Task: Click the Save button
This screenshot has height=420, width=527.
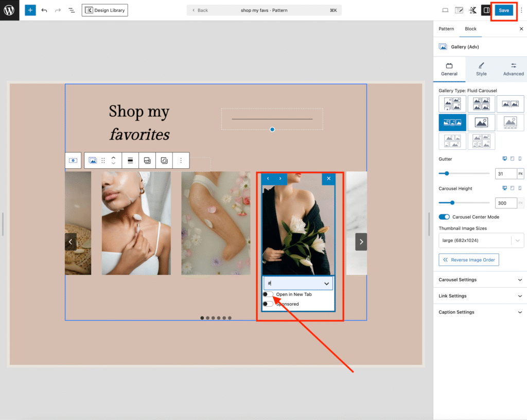Action: click(x=504, y=10)
